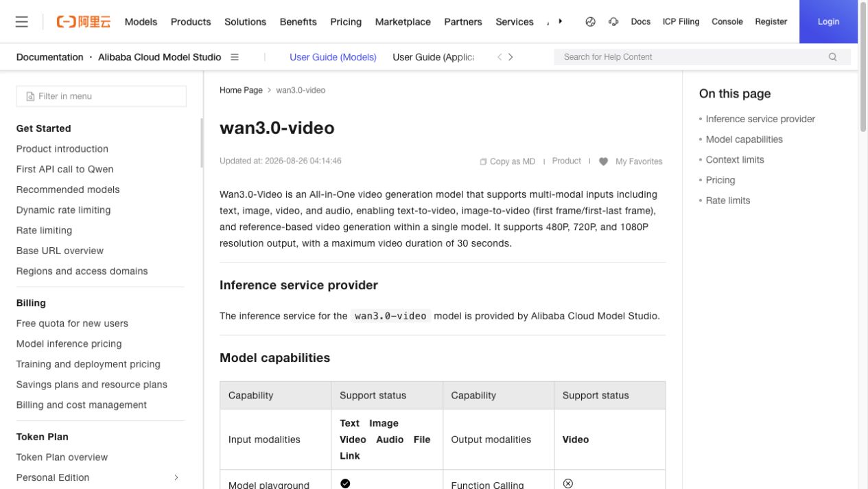The width and height of the screenshot is (868, 489).
Task: Click the search magnifier icon
Action: [x=833, y=57]
